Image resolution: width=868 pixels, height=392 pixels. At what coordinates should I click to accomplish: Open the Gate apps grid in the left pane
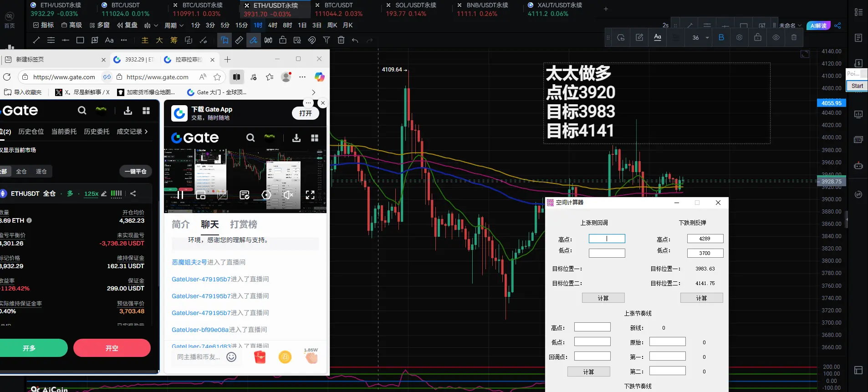point(146,110)
